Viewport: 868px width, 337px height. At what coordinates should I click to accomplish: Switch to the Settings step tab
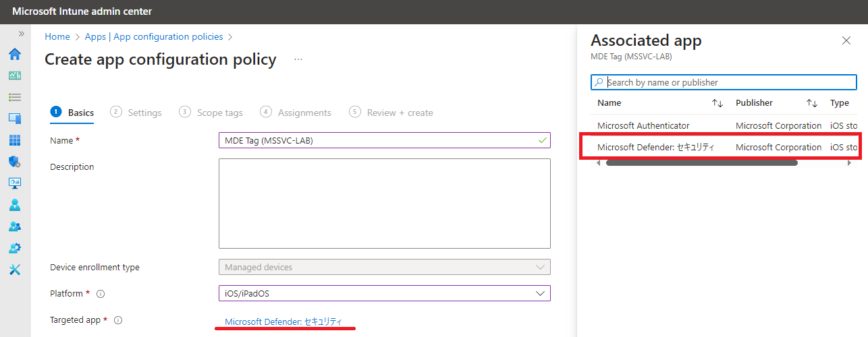tap(136, 113)
